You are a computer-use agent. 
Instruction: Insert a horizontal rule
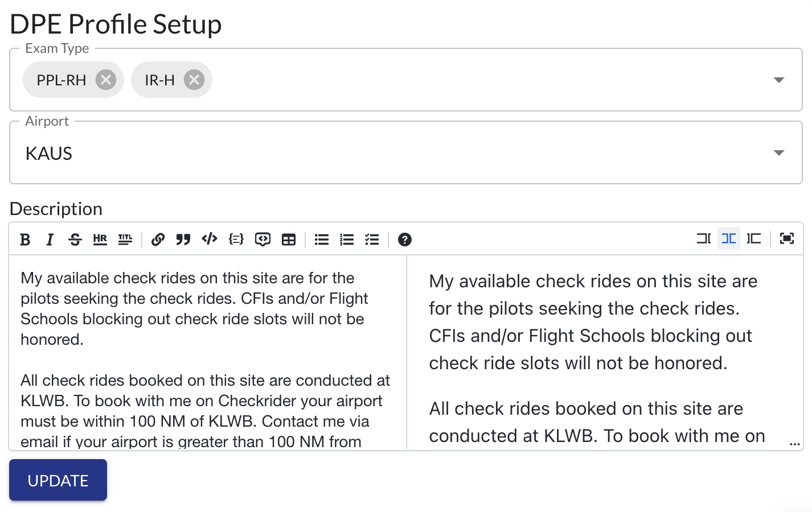(x=100, y=240)
